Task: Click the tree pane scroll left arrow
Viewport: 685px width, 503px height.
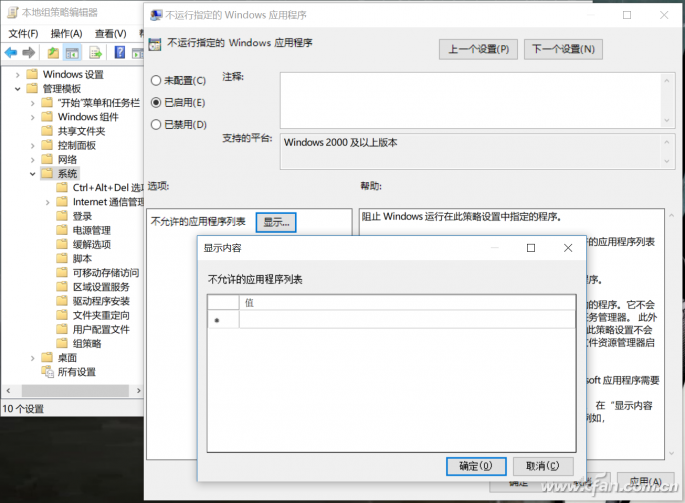Action: (x=8, y=390)
